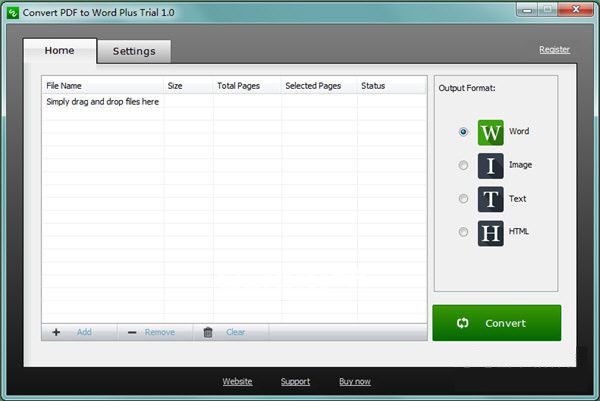Open the Buy now link
The image size is (600, 401).
pos(355,381)
